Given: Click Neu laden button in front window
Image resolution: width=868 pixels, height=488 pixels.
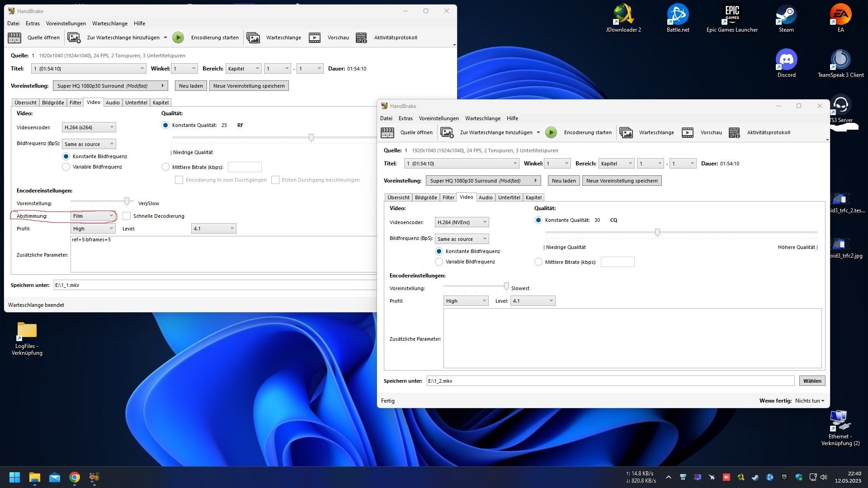Looking at the screenshot, I should pyautogui.click(x=564, y=181).
